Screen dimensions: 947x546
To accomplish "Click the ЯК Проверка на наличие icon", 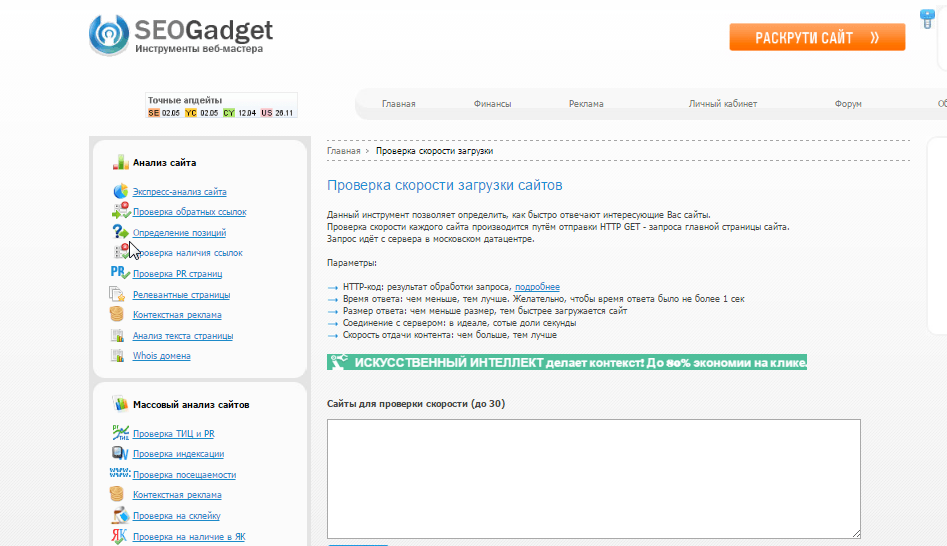I will (119, 536).
